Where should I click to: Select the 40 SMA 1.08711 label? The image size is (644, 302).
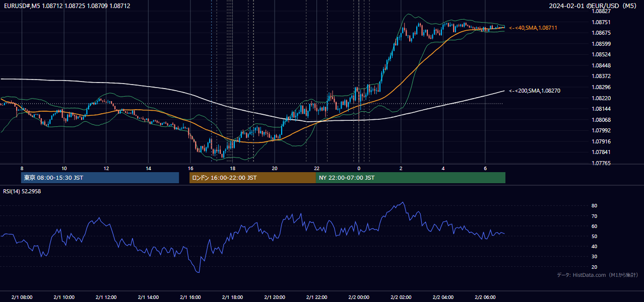533,28
